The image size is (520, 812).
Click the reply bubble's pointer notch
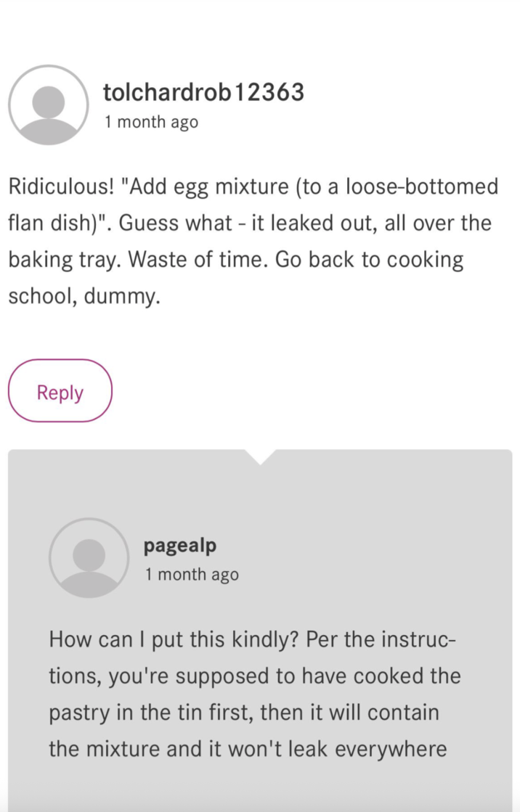(260, 456)
